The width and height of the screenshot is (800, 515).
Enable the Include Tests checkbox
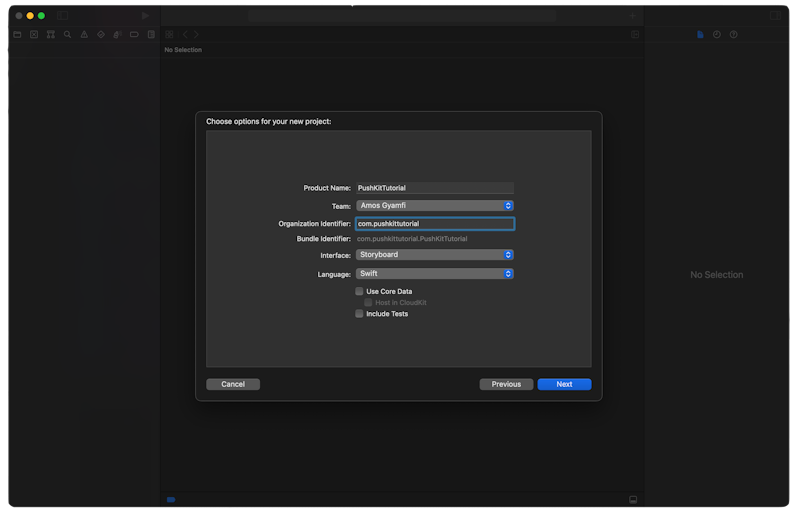pyautogui.click(x=360, y=314)
